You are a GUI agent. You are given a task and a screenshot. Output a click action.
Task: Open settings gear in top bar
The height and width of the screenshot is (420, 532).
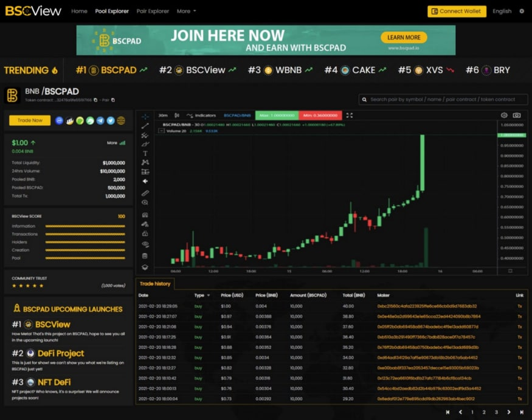(522, 11)
